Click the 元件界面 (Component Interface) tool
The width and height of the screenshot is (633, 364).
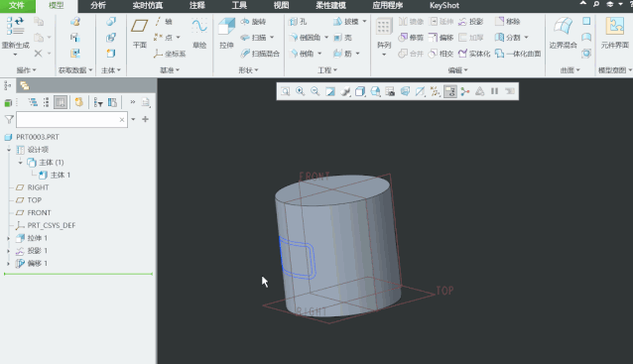[614, 33]
